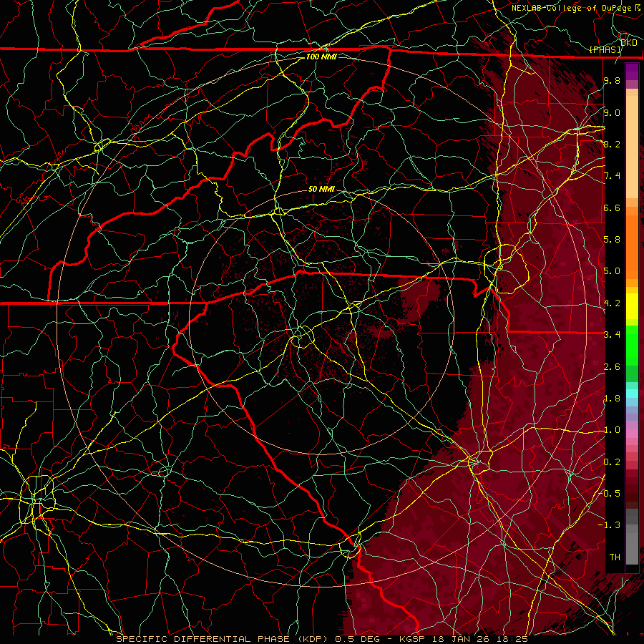Click the "7.4" scale value
The image size is (644, 644).
click(612, 176)
